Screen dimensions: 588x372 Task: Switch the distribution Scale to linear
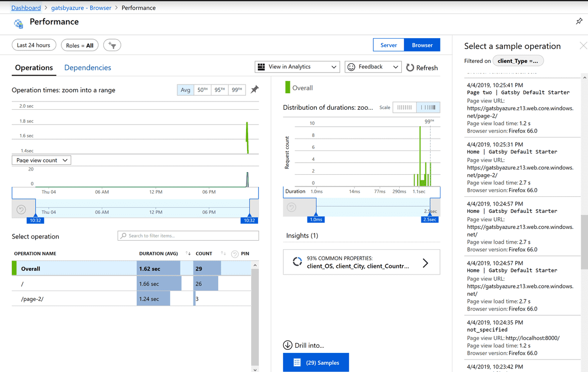tap(405, 107)
